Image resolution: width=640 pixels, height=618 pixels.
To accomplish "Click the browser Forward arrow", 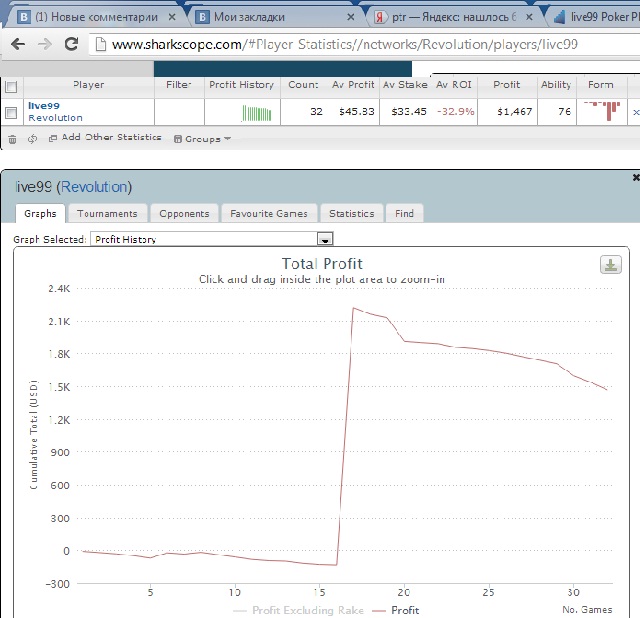I will (44, 44).
